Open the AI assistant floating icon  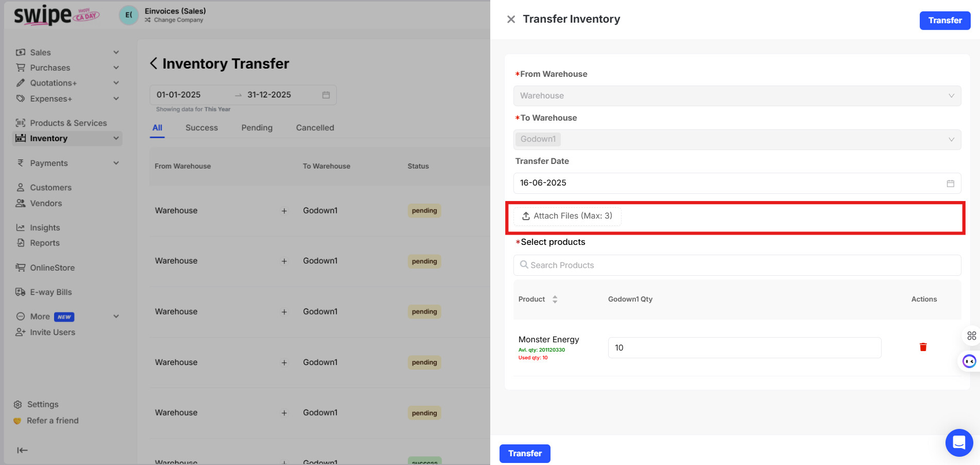click(969, 361)
